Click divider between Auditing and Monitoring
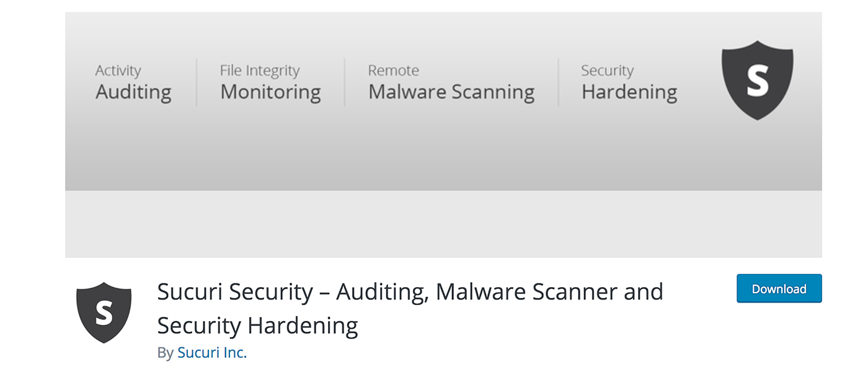The width and height of the screenshot is (868, 377). coord(197,82)
